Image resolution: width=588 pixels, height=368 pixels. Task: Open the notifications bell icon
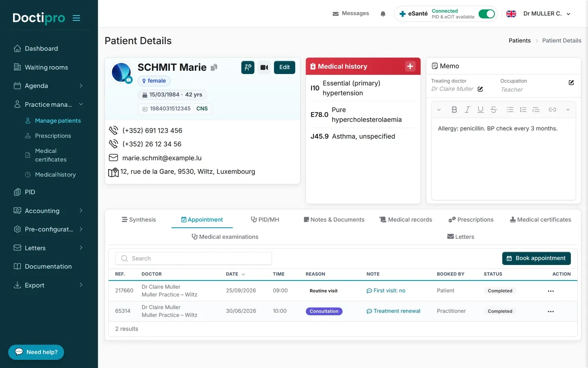383,14
